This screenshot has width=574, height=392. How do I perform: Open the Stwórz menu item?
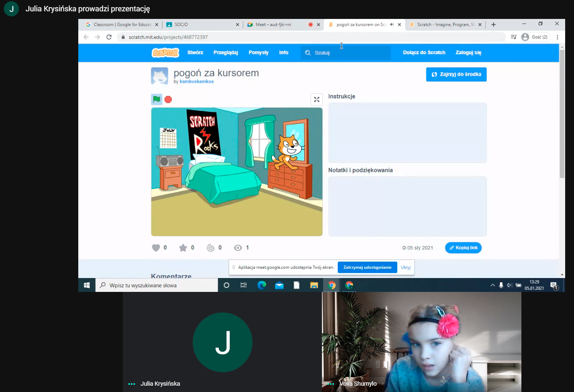(195, 53)
